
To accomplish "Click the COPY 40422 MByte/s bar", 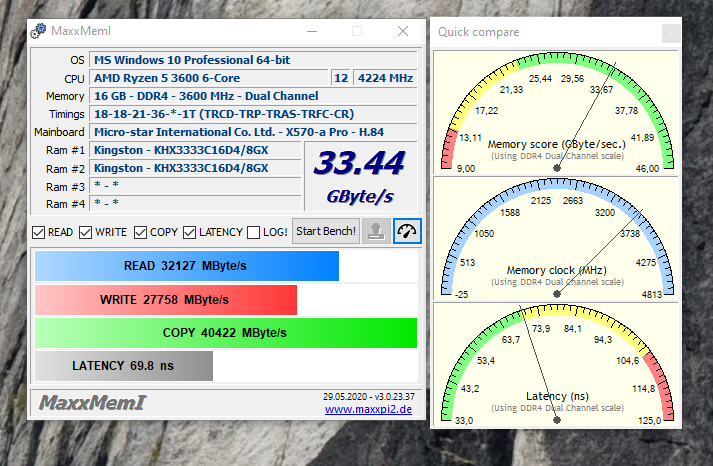I will click(226, 333).
